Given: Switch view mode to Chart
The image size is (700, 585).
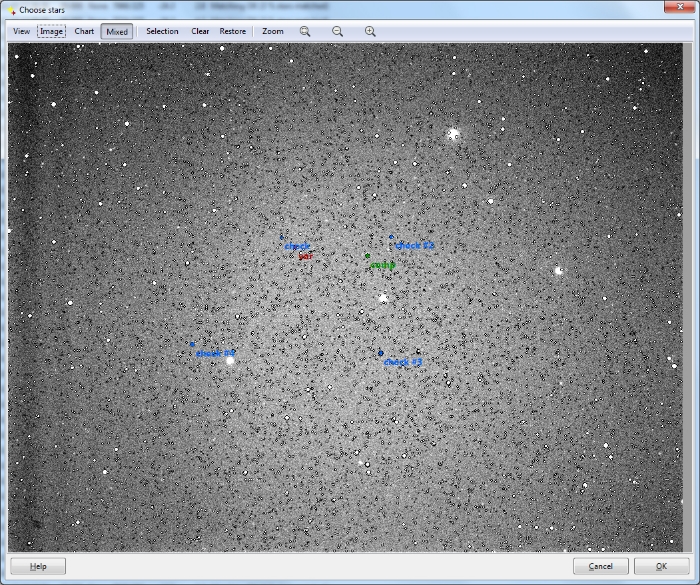Looking at the screenshot, I should coord(84,31).
